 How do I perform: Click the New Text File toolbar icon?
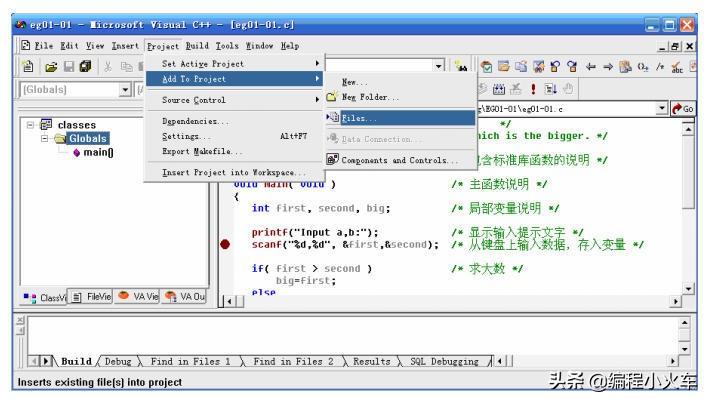(28, 67)
